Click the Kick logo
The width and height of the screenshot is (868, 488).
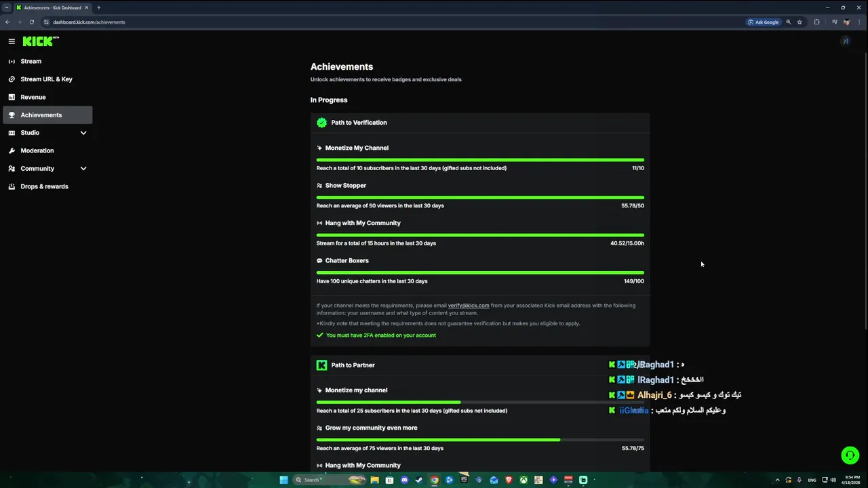coord(41,41)
